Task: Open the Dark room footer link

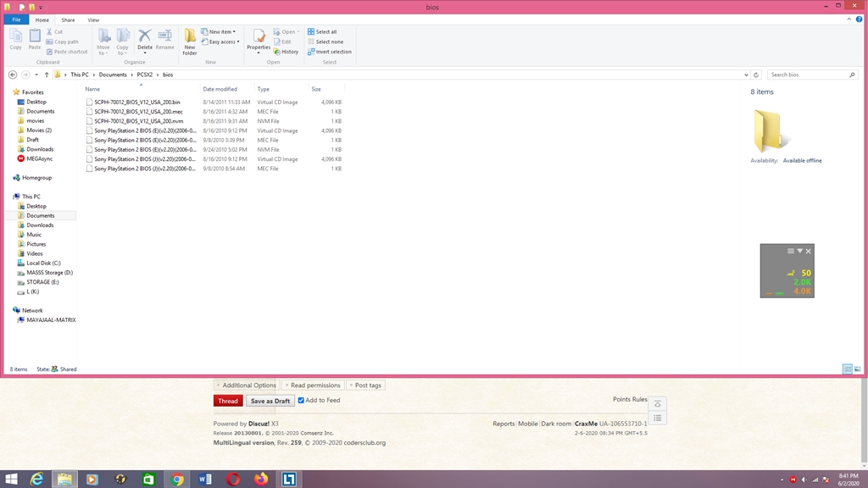Action: [x=556, y=424]
